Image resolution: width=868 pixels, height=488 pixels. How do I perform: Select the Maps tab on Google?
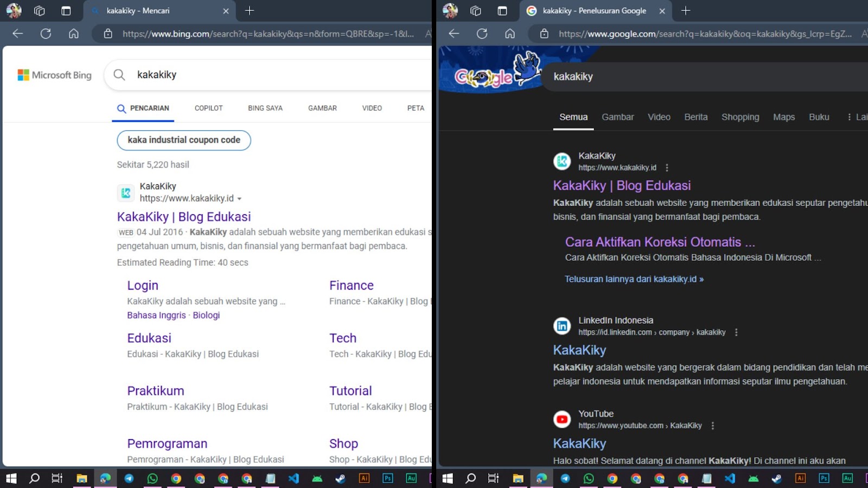(x=784, y=117)
